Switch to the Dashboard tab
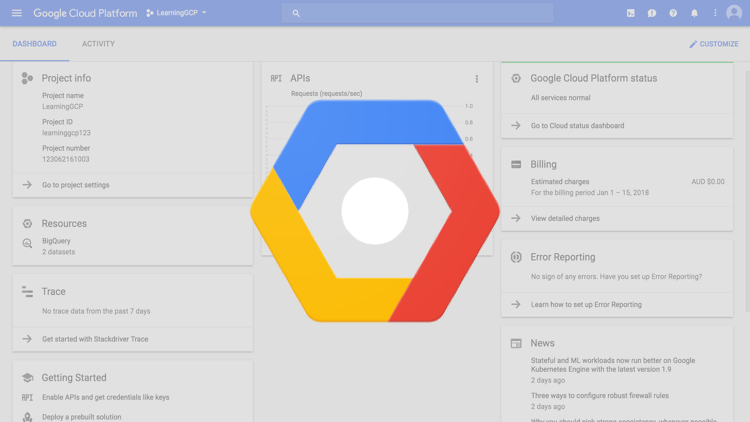 (34, 44)
